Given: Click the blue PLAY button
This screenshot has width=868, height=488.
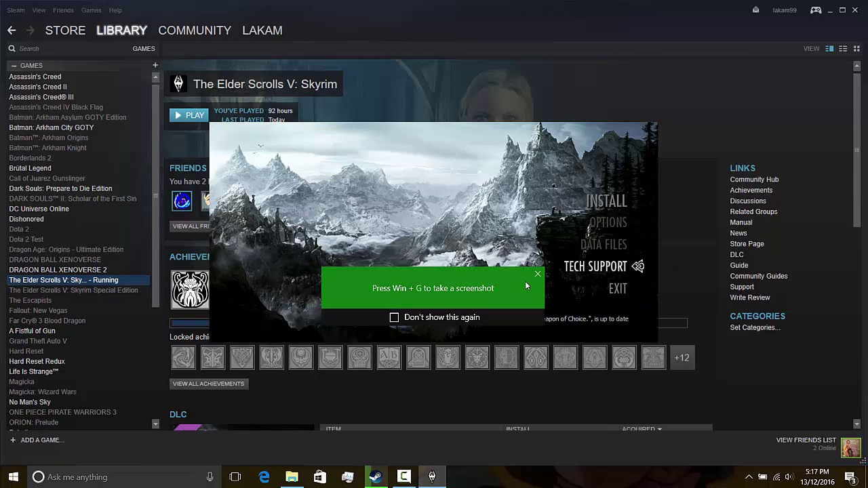Looking at the screenshot, I should 189,115.
